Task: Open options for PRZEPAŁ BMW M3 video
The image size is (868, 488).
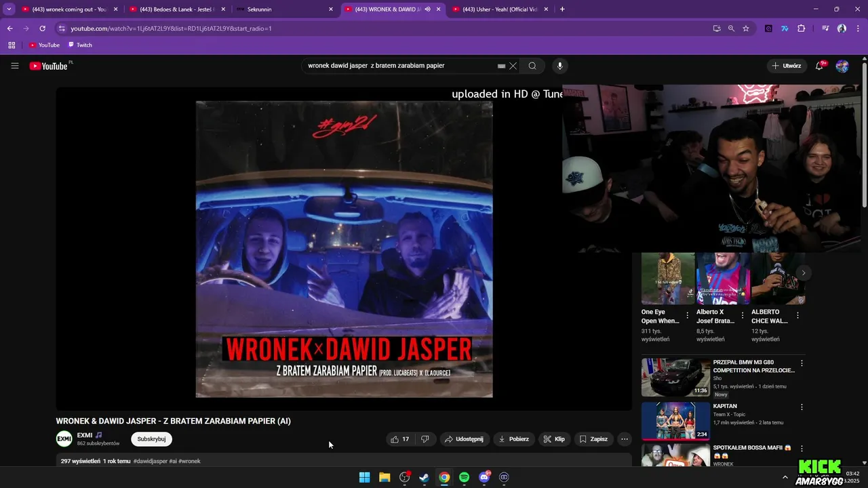Action: coord(802,363)
